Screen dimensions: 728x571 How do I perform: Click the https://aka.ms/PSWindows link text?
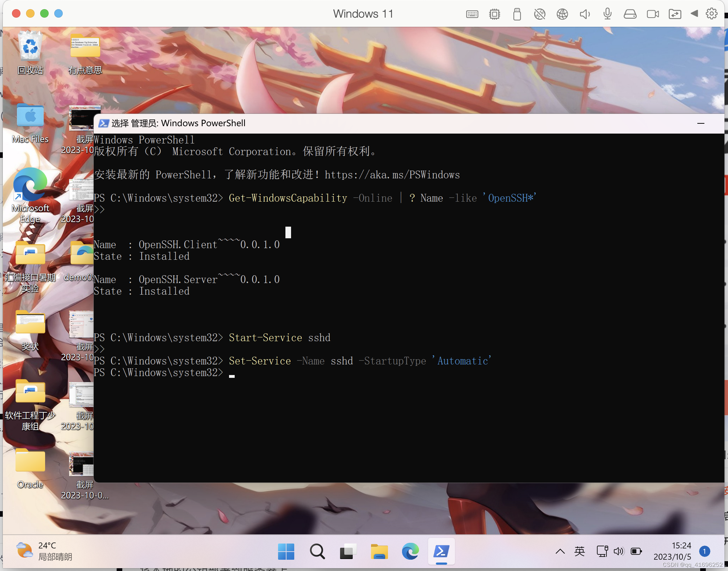coord(392,175)
